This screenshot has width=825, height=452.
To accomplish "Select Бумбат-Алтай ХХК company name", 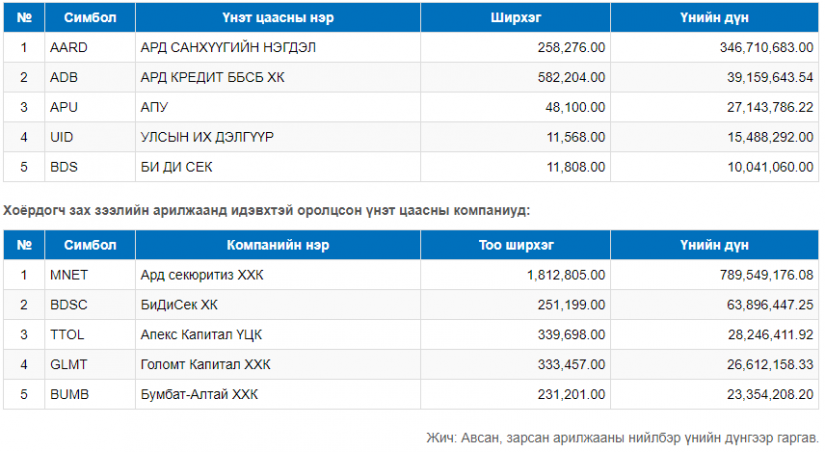I will (199, 395).
